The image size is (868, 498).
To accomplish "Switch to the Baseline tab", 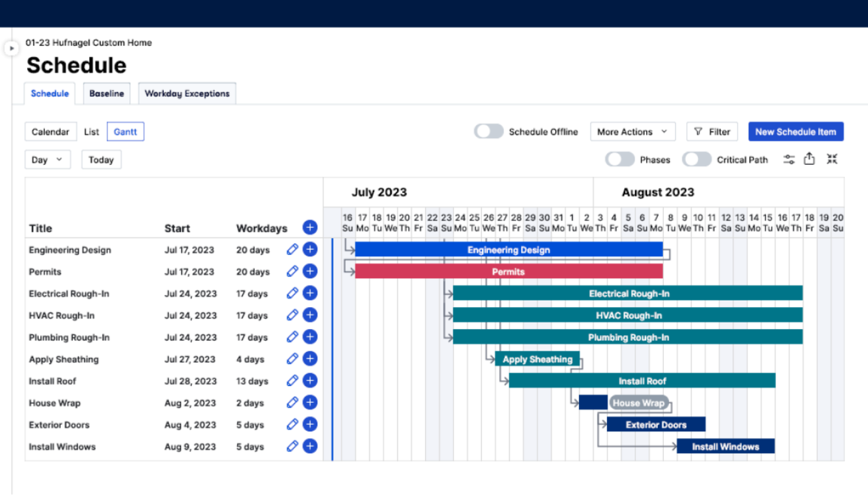I will pos(107,93).
